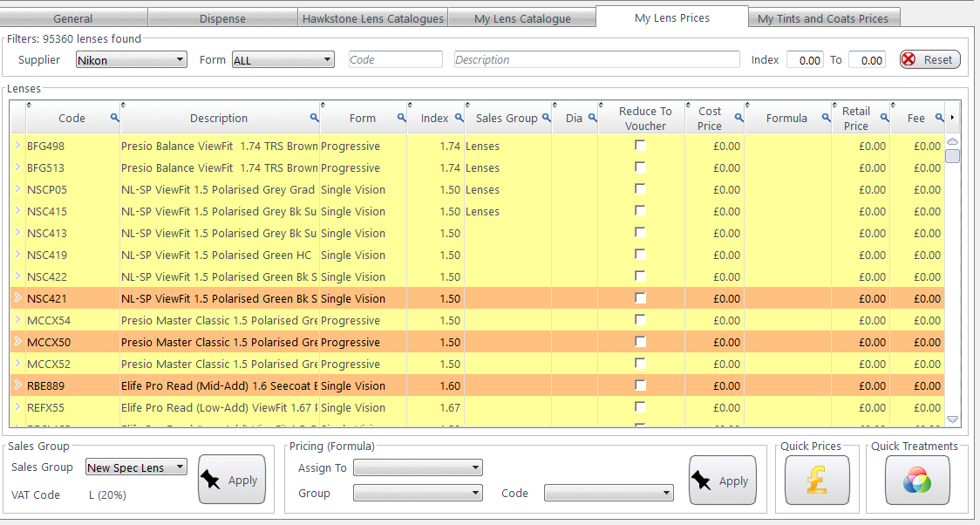Open the My Tints and Coats Prices tab
This screenshot has width=980, height=525.
coord(823,18)
